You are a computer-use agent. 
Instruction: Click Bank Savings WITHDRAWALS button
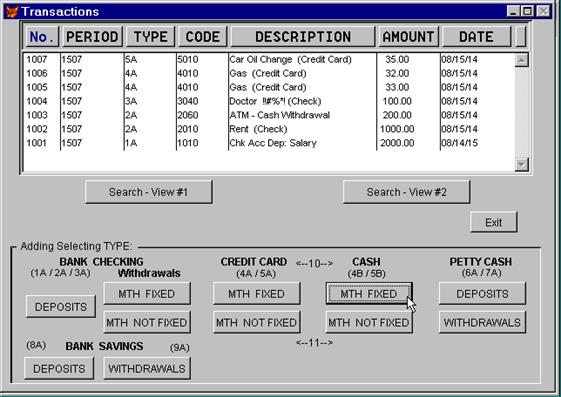[147, 368]
